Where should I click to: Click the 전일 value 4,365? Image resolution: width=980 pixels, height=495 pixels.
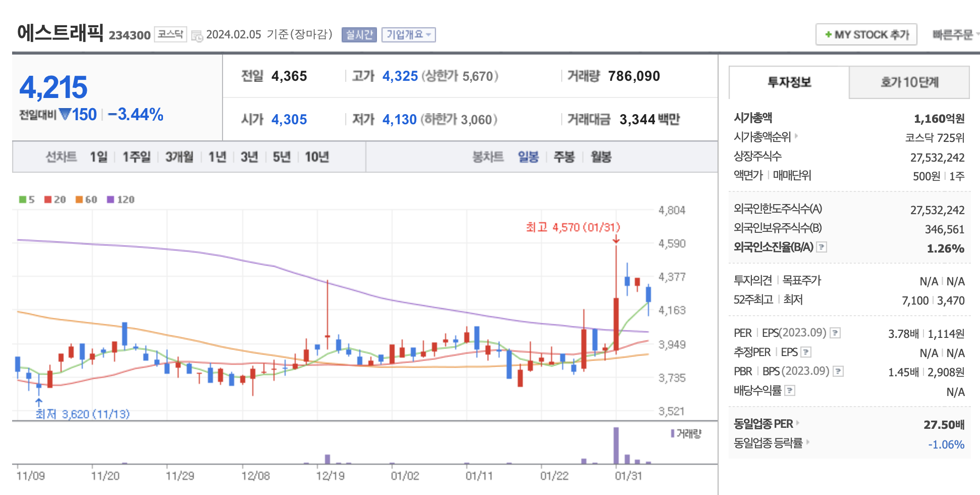pyautogui.click(x=289, y=76)
